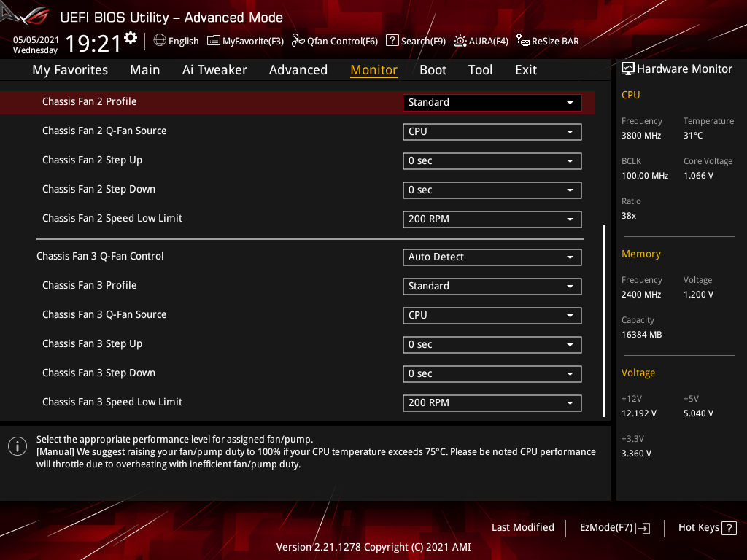The height and width of the screenshot is (560, 747).
Task: Click the 19:21 clock time
Action: 93,44
